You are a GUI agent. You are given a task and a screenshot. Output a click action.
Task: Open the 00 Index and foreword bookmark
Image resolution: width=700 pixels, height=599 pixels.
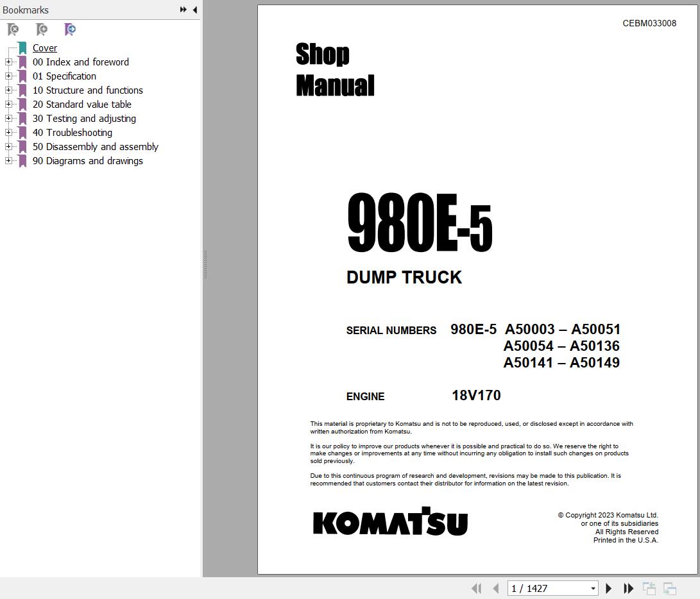81,62
